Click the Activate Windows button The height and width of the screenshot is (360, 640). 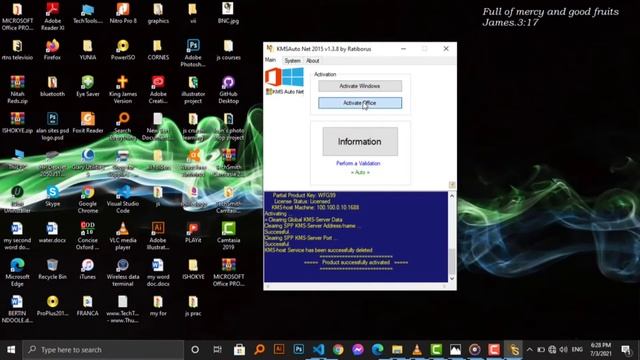click(360, 86)
